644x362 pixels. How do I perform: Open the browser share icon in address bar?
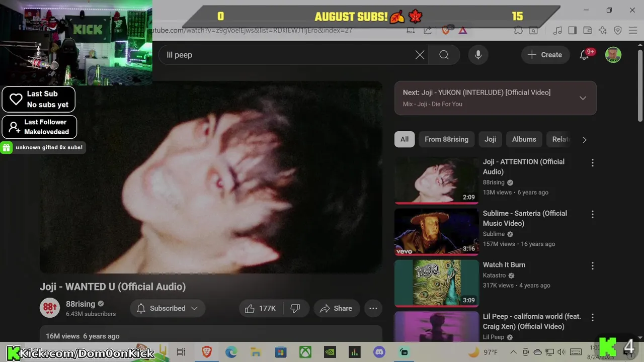[x=428, y=30]
